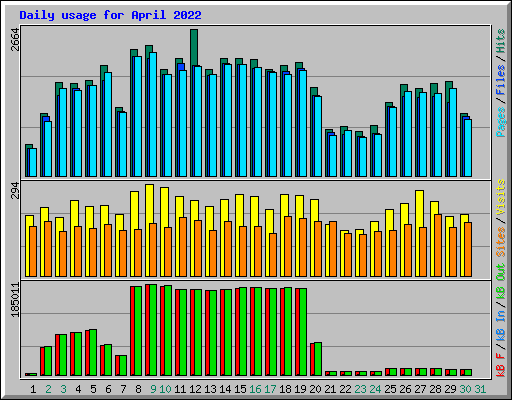
Task: Click the green kB bar for day 20
Action: (318, 359)
